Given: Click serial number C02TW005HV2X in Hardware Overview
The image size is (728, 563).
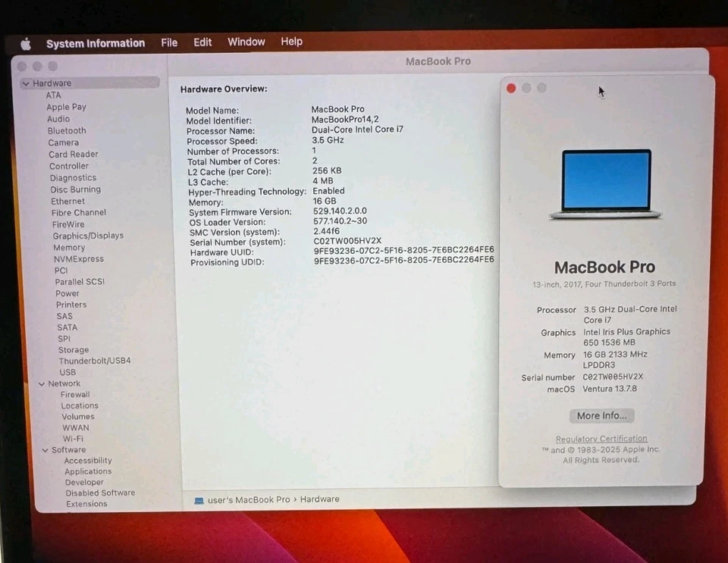Looking at the screenshot, I should click(347, 241).
